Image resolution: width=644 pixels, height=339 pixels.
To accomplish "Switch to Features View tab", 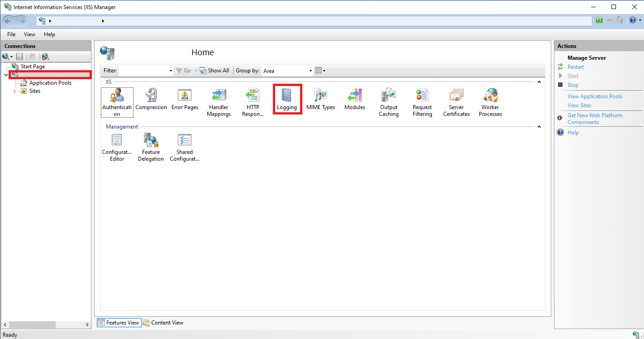I will pyautogui.click(x=119, y=323).
